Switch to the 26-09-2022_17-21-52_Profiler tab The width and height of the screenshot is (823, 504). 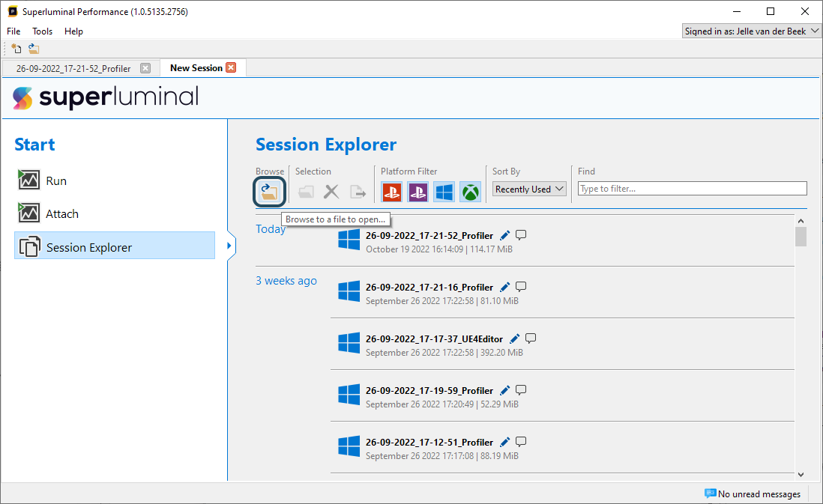click(73, 68)
